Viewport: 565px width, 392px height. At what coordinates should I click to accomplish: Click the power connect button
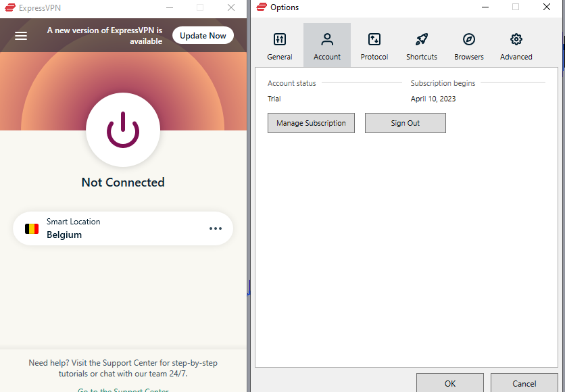pos(123,130)
